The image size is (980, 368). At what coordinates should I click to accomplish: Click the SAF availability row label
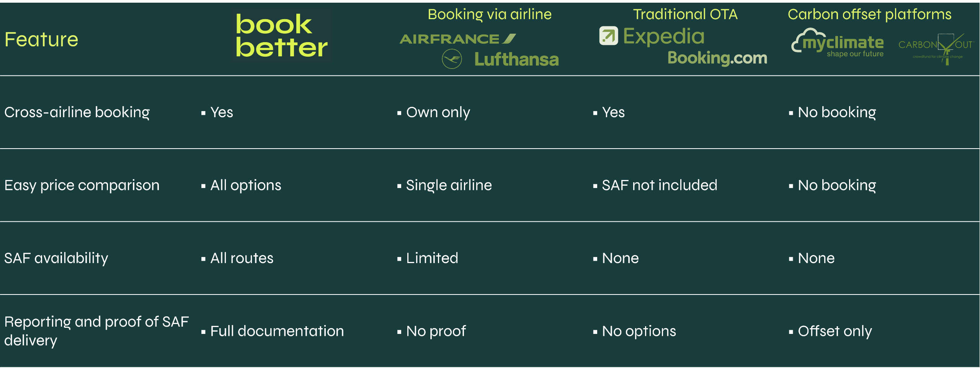click(56, 258)
